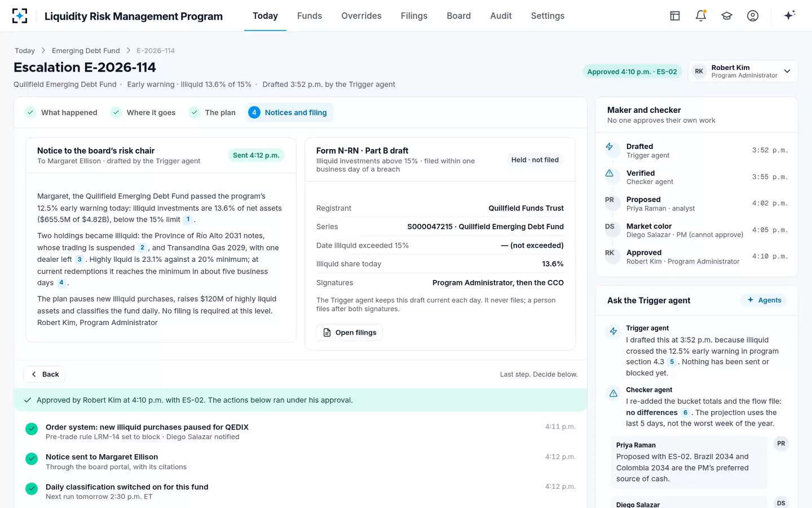Click the graduation cap help icon
812x508 pixels.
click(727, 16)
